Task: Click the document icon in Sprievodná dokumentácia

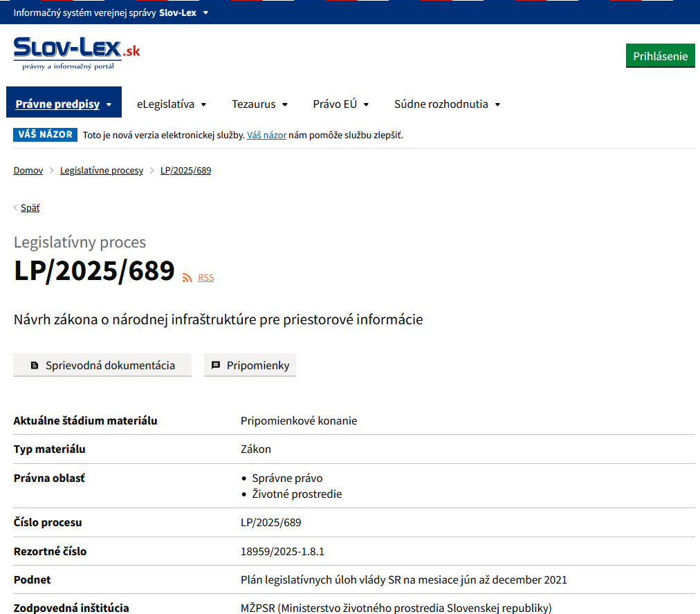Action: click(35, 366)
